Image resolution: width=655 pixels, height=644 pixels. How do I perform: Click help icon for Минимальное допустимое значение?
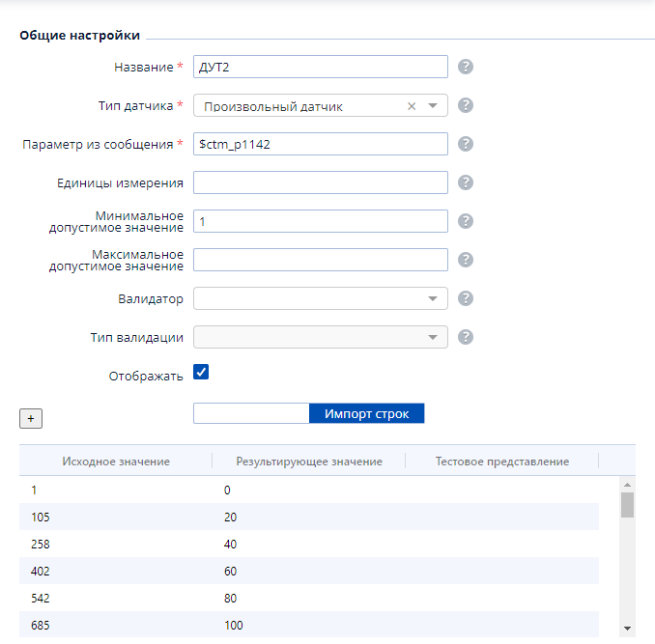(466, 221)
